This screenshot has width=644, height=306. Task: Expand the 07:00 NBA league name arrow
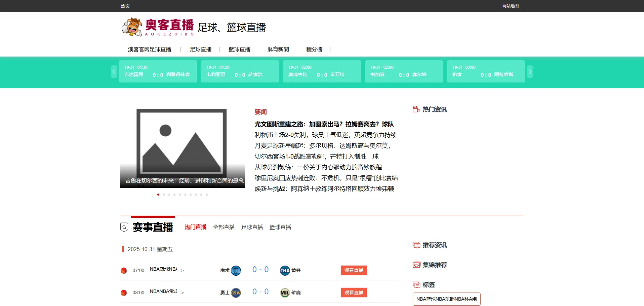[x=181, y=270]
